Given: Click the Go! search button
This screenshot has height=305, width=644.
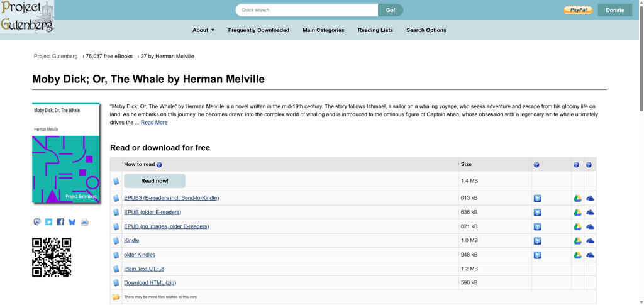Looking at the screenshot, I should [x=391, y=10].
